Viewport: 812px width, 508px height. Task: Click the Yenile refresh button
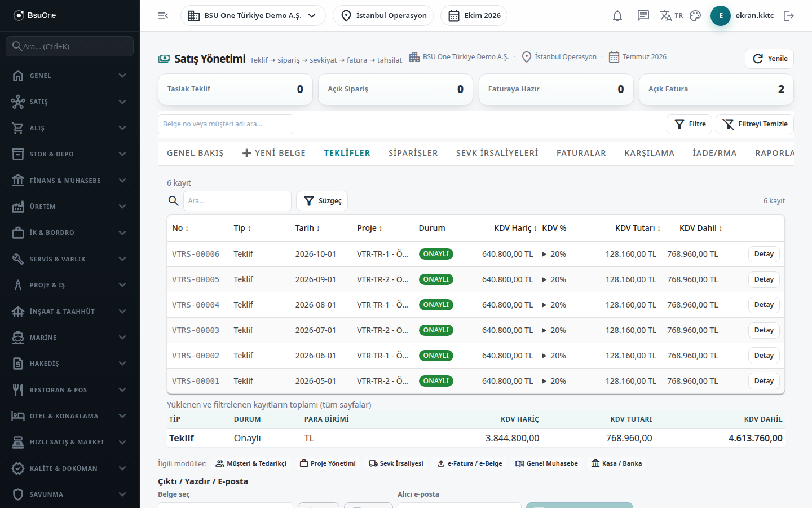click(769, 59)
